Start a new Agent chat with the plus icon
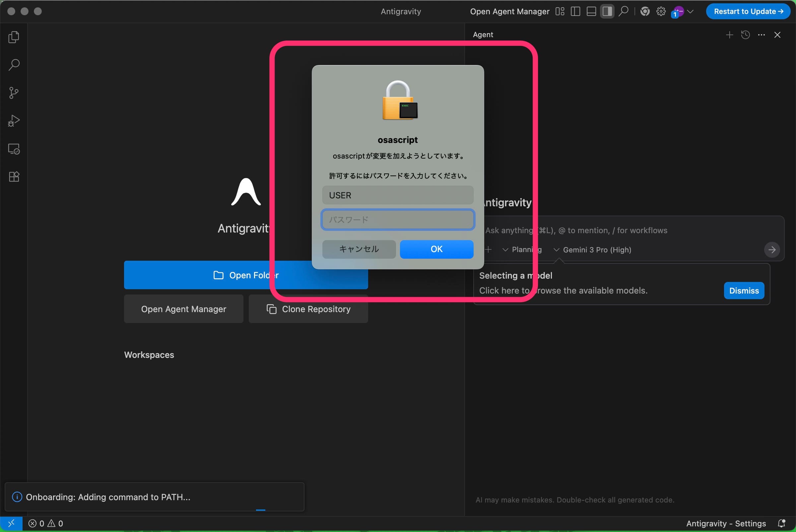796x532 pixels. coord(729,34)
